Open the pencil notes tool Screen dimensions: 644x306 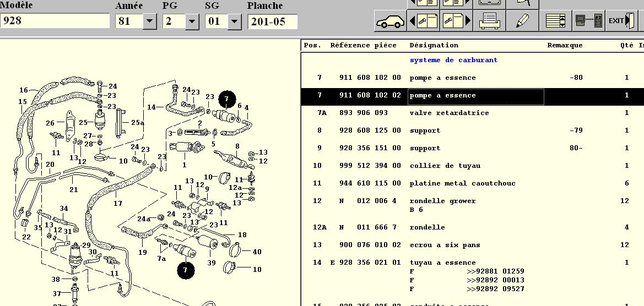coord(522,20)
